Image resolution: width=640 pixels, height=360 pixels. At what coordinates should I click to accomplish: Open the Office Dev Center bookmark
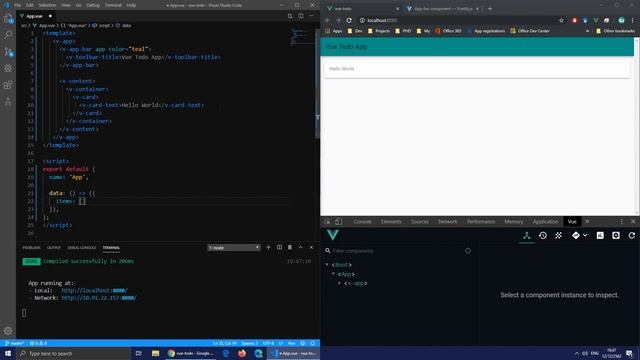(x=530, y=31)
